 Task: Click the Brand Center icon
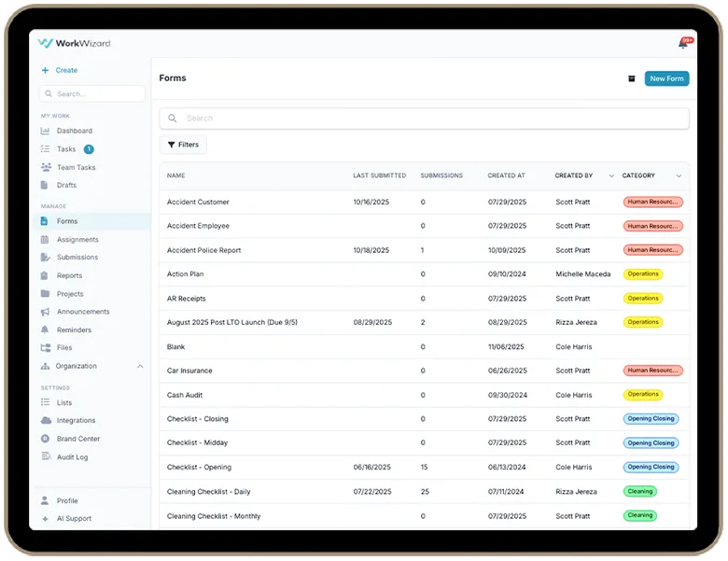pos(46,439)
